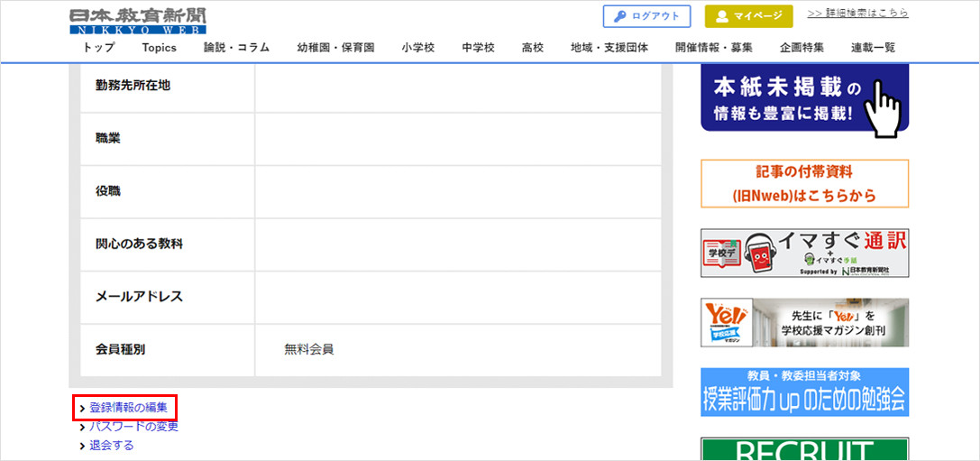
Task: Open the イマすぐ通訳 banner
Action: [x=805, y=253]
